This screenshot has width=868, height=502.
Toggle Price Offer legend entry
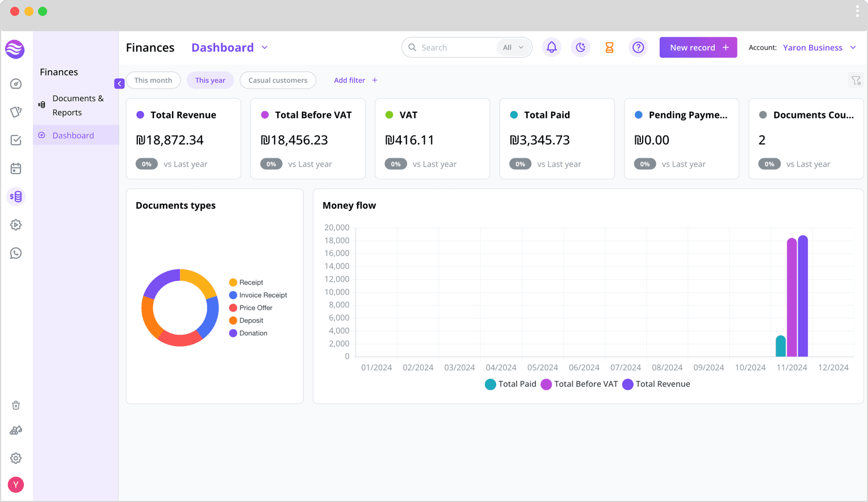click(x=251, y=308)
